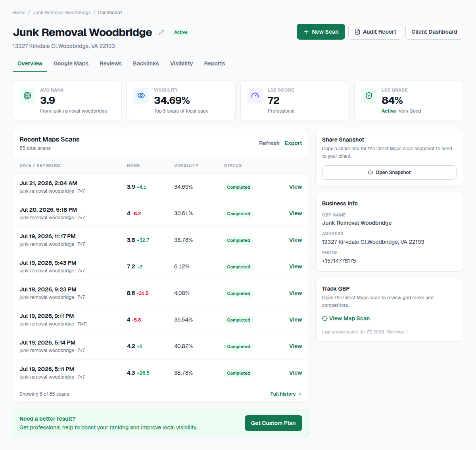Open Junk Removal Woodbridge breadcrumb link
The width and height of the screenshot is (476, 450).
coord(62,13)
